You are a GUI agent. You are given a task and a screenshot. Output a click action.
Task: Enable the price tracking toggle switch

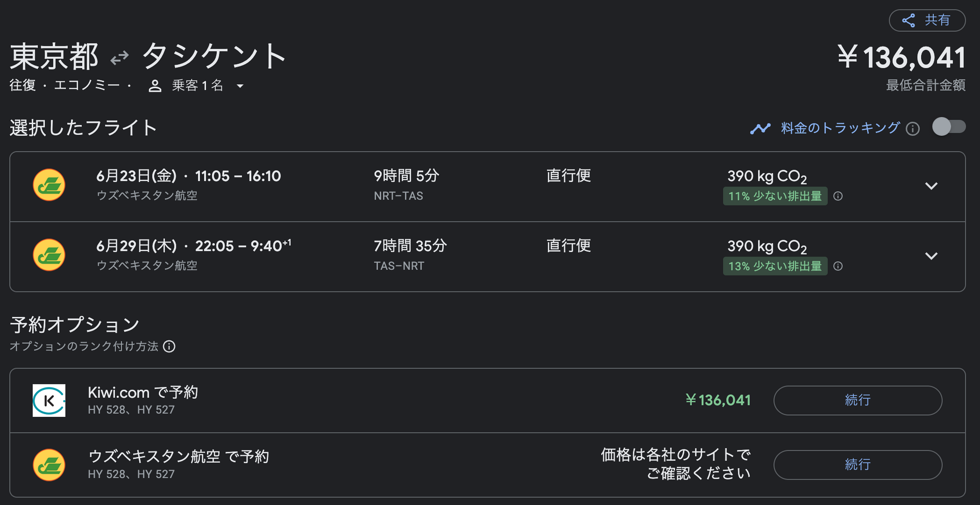pos(949,127)
